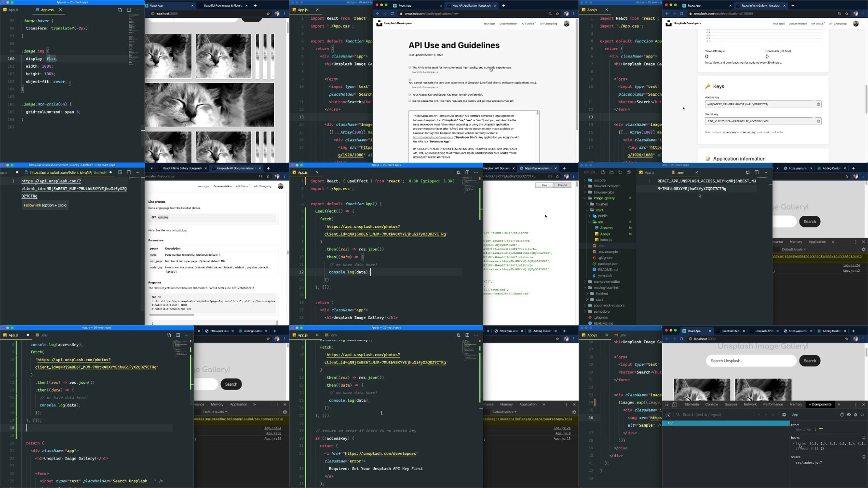
Task: Click zoom magnifier icon beside unsplash.com/oauth/applications/new address
Action: tap(550, 14)
